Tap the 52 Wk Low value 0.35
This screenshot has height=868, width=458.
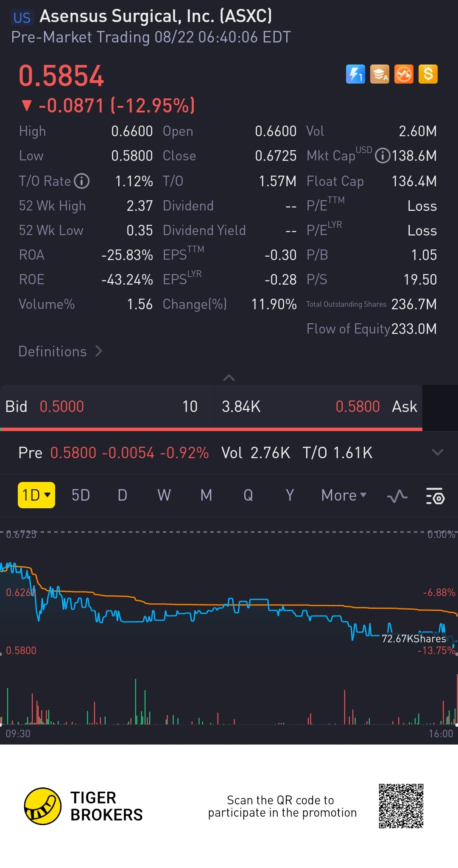(x=140, y=230)
